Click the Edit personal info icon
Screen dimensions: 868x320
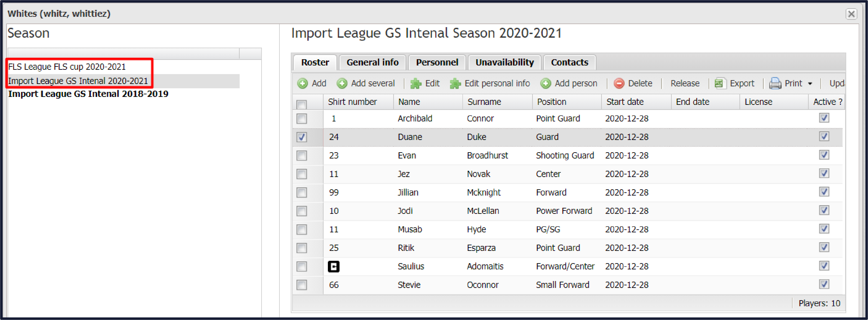(455, 83)
